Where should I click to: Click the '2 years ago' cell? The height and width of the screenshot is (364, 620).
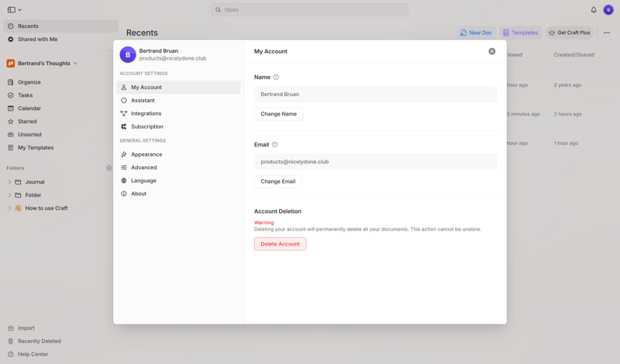(567, 85)
